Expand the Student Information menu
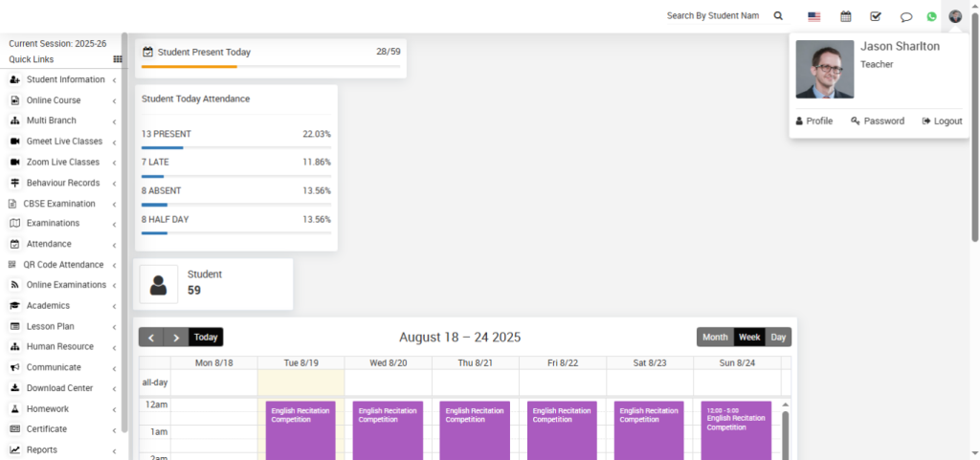Image resolution: width=980 pixels, height=460 pixels. 65,79
